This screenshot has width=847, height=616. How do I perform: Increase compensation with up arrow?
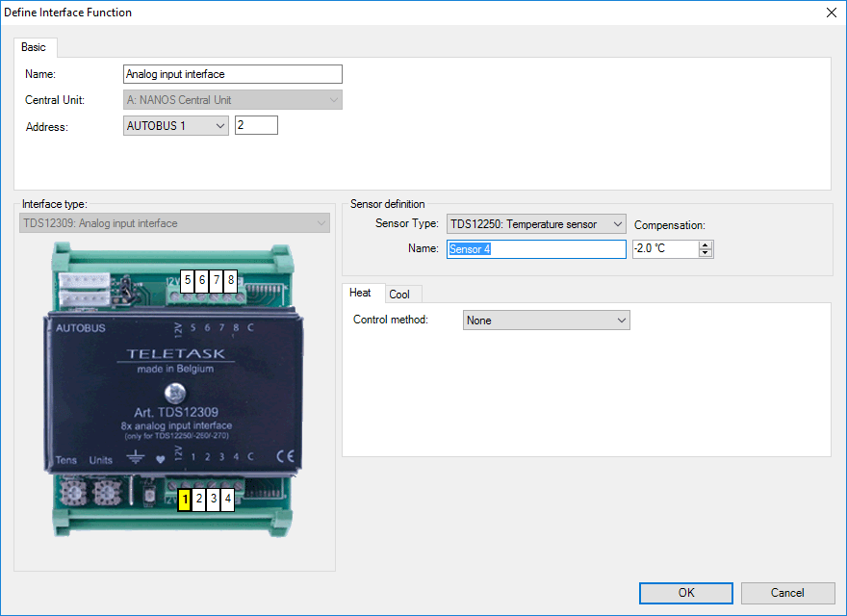[706, 244]
